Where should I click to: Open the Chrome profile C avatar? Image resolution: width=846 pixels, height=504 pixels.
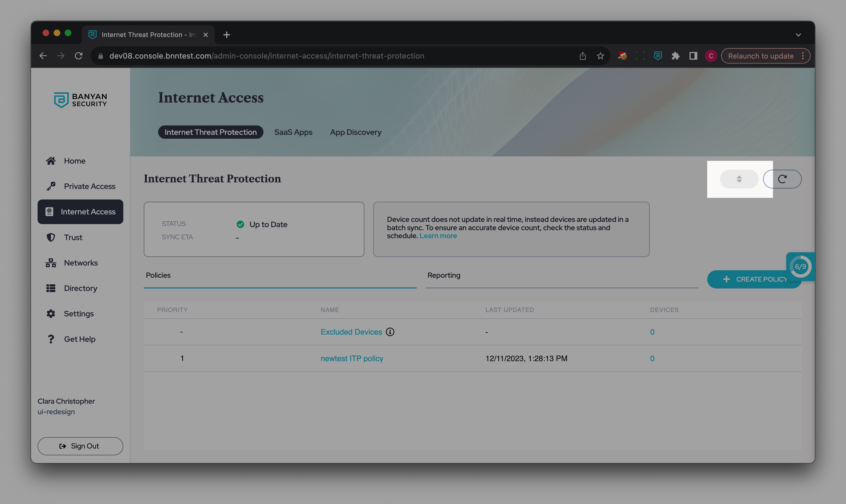[711, 56]
